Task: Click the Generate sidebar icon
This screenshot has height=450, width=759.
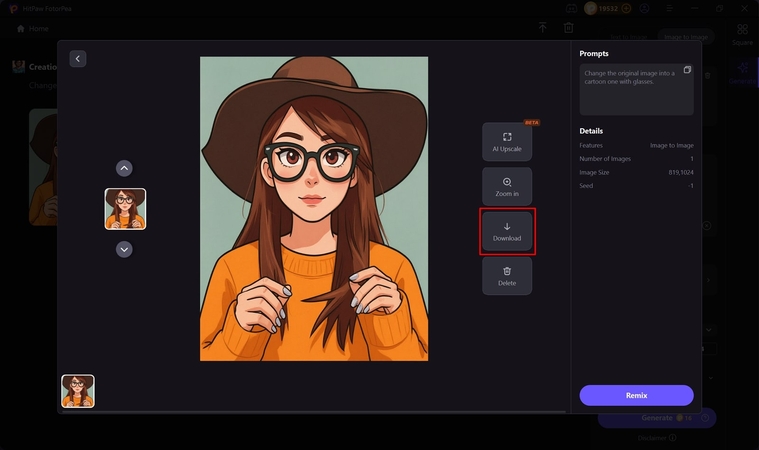Action: (742, 73)
